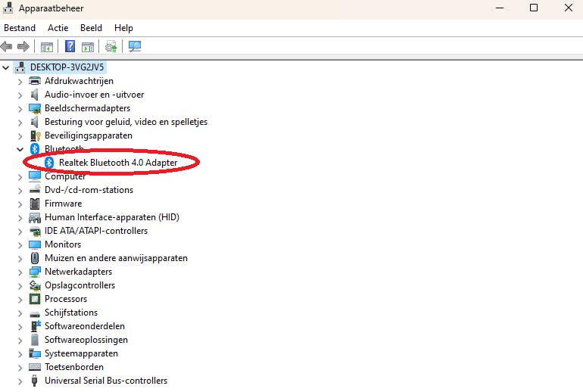Expand the Systeemapparaten category

pos(20,354)
